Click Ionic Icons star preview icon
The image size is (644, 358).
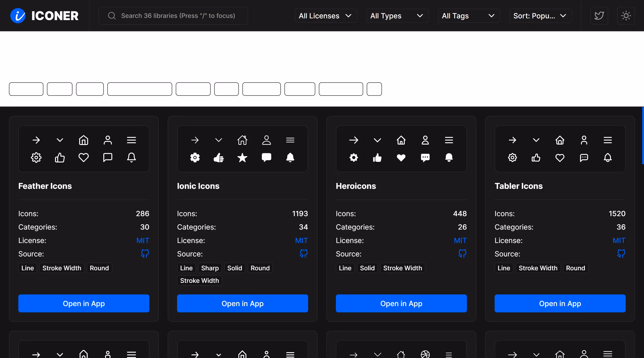[x=242, y=158]
